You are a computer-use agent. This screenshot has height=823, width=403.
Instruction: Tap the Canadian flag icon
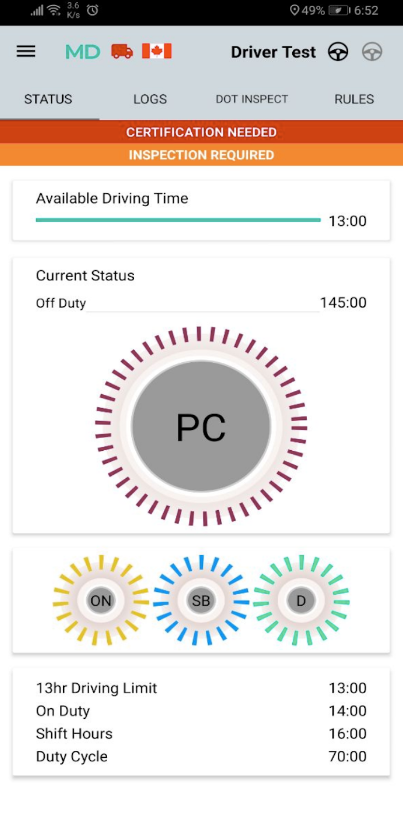click(x=157, y=51)
